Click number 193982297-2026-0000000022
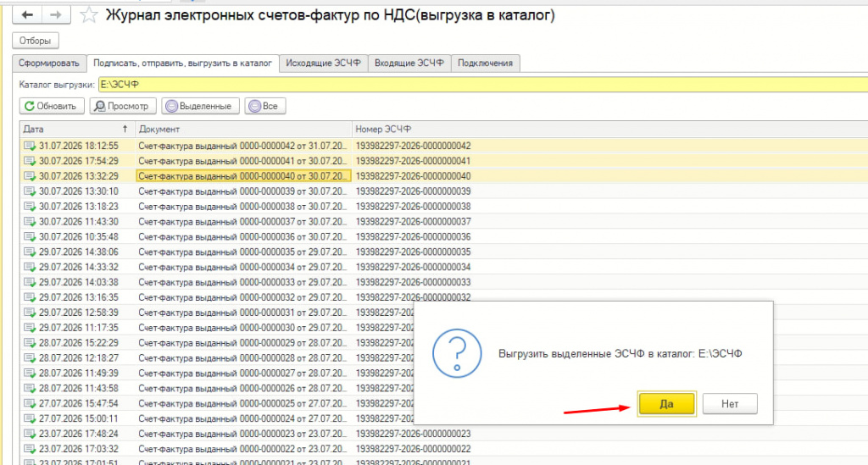868x465 pixels. tap(413, 449)
